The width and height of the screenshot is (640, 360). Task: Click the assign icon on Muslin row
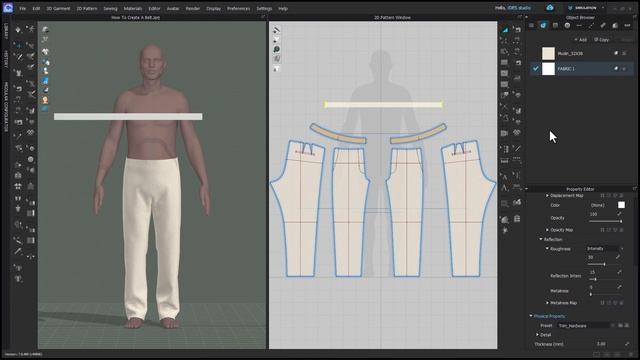point(616,53)
